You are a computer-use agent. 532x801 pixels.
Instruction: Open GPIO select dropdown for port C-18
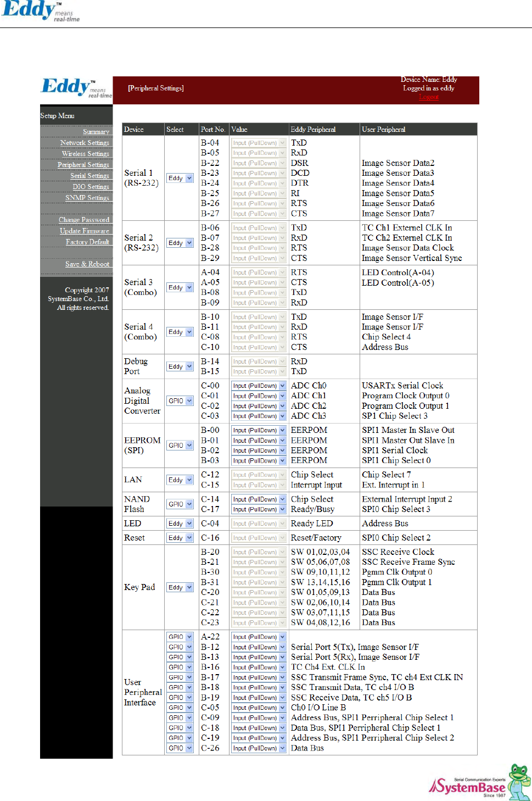coord(180,728)
